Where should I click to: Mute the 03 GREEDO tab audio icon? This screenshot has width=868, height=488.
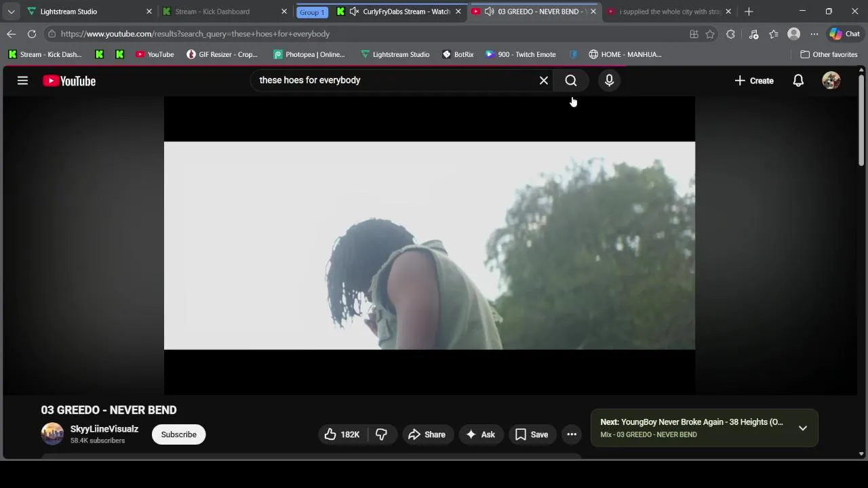click(489, 12)
